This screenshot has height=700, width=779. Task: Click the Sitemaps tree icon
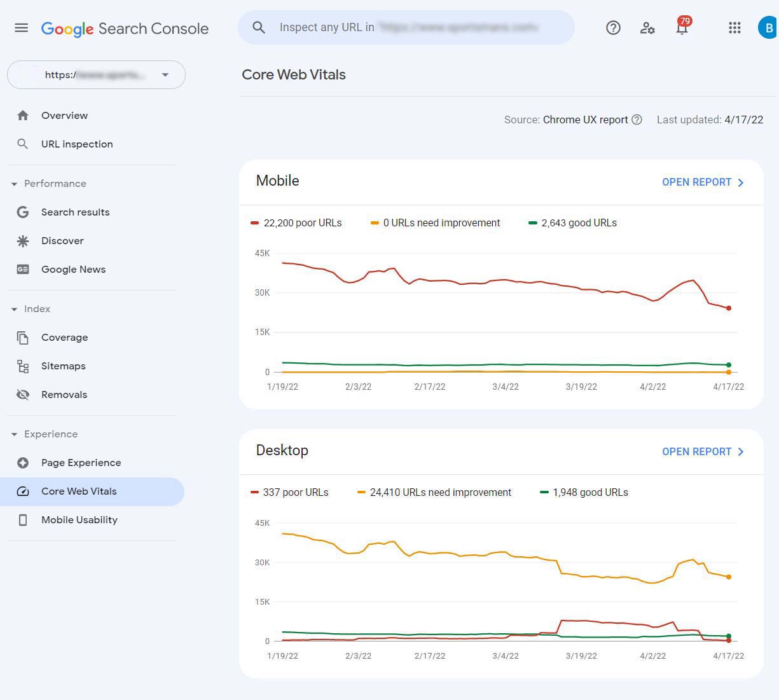tap(23, 366)
